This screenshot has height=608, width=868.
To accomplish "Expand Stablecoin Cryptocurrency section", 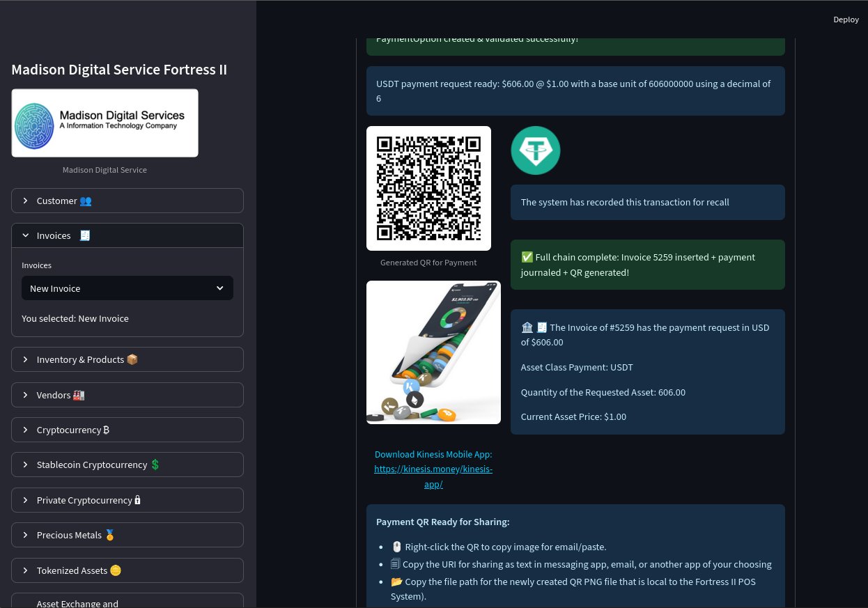I will point(127,465).
